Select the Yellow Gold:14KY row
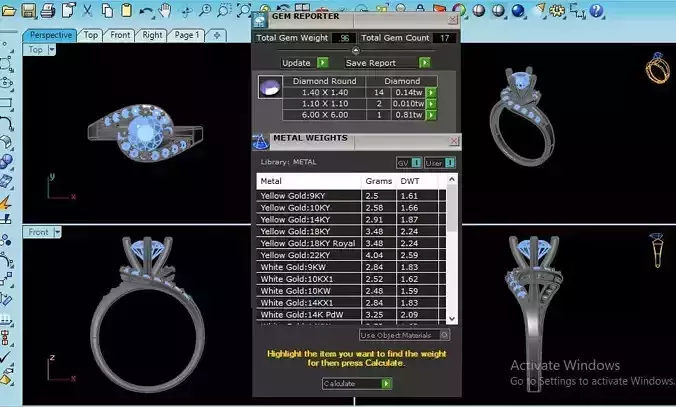 pyautogui.click(x=351, y=219)
